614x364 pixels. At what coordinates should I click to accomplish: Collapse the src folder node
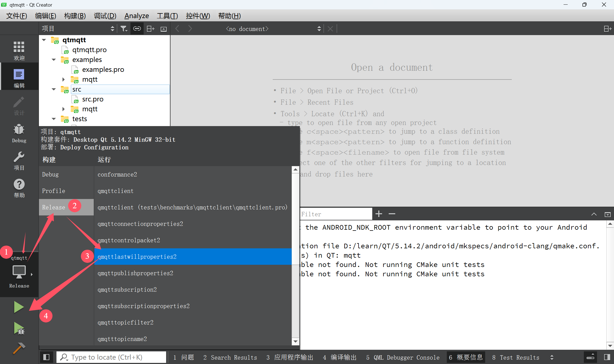point(54,89)
